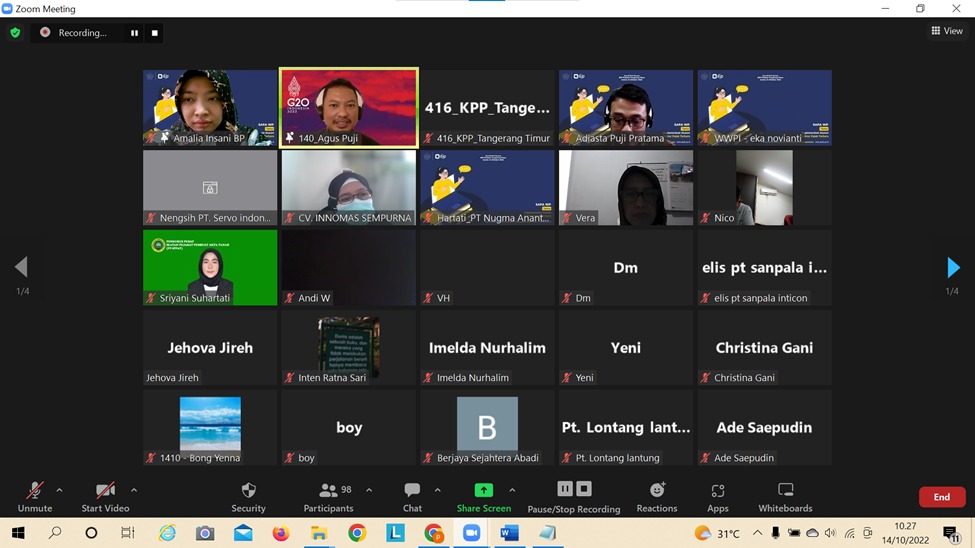The height and width of the screenshot is (548, 975).
Task: Expand the arrow next to Participants
Action: [x=369, y=490]
